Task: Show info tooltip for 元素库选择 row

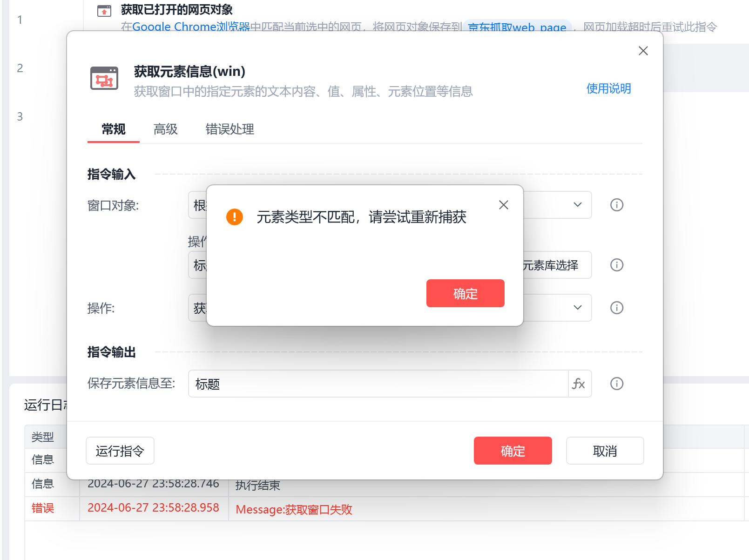Action: (617, 265)
